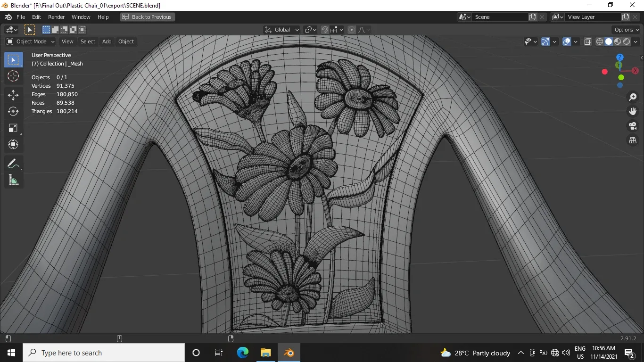
Task: Open the editor type dropdown
Action: (11, 30)
